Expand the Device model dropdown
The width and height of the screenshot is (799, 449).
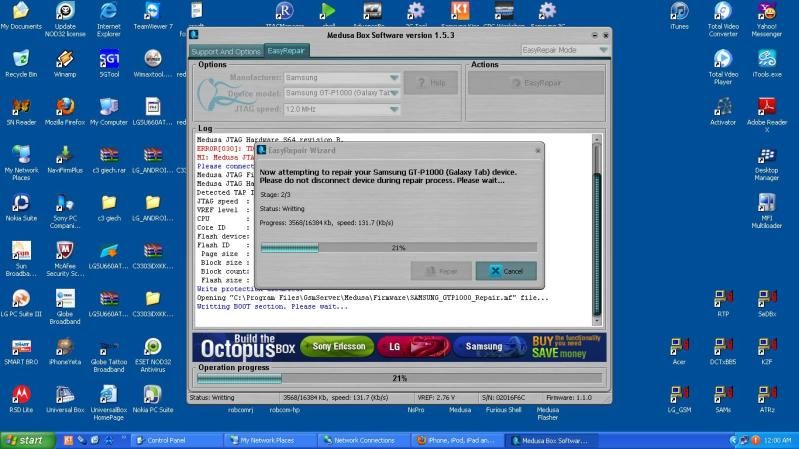click(x=342, y=93)
